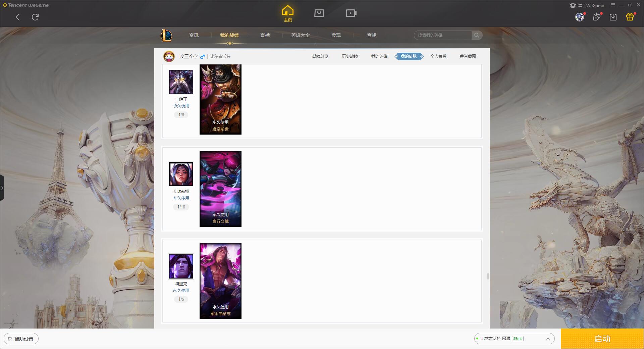Switch to the 资讯 tab

point(194,35)
